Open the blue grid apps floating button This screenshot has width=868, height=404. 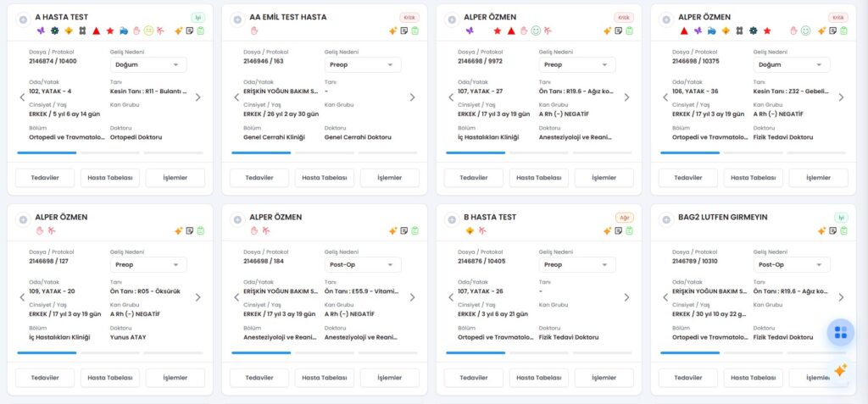(x=840, y=333)
